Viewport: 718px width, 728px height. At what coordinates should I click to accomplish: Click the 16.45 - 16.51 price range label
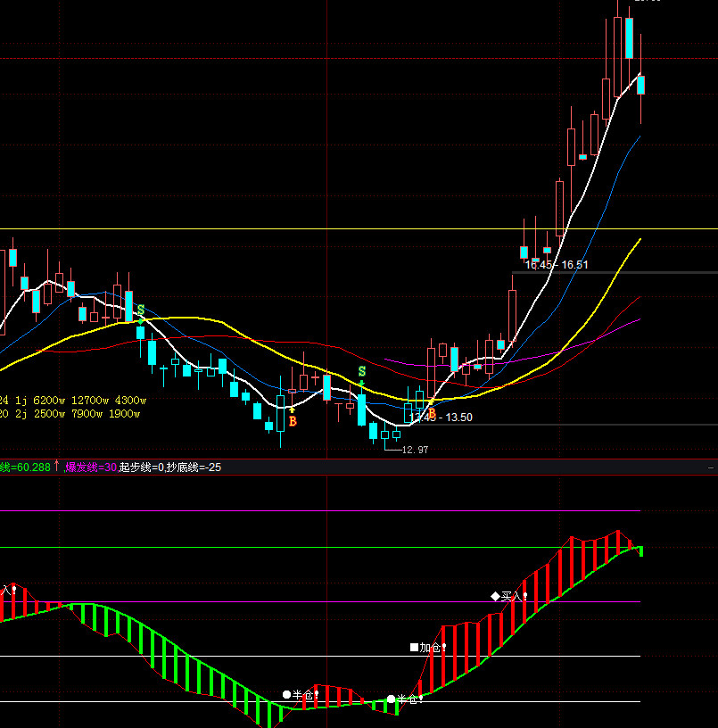point(557,265)
